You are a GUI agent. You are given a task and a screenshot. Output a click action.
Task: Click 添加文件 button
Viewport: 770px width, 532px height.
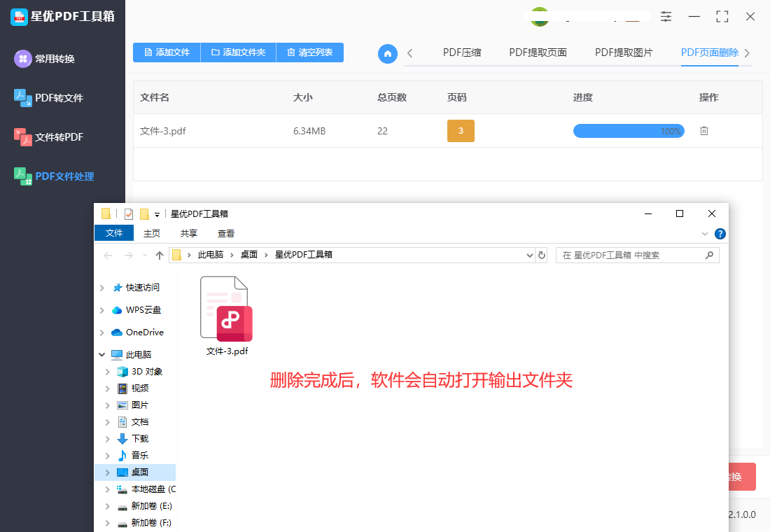point(167,52)
